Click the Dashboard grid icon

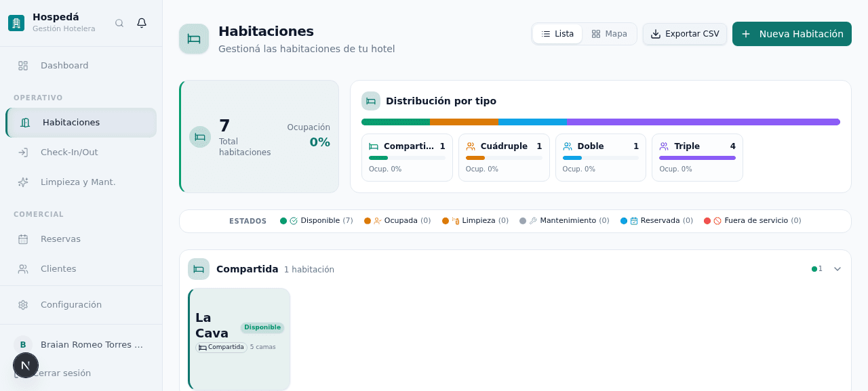click(23, 66)
